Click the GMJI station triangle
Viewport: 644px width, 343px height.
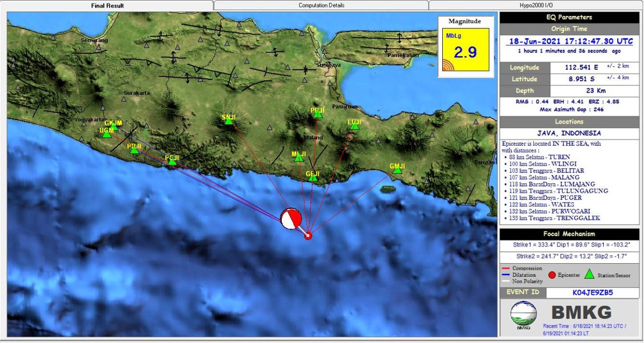click(397, 170)
